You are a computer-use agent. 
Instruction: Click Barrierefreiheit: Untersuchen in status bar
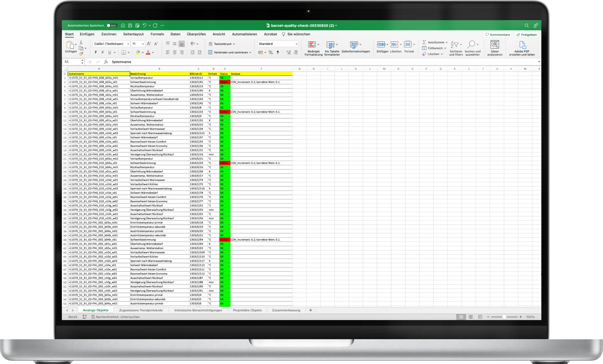[x=115, y=317]
